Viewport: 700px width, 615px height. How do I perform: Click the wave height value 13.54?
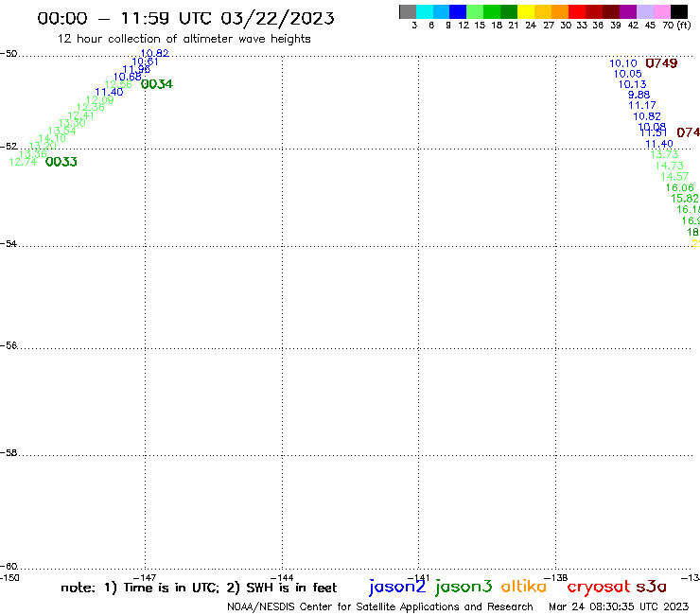pyautogui.click(x=62, y=131)
